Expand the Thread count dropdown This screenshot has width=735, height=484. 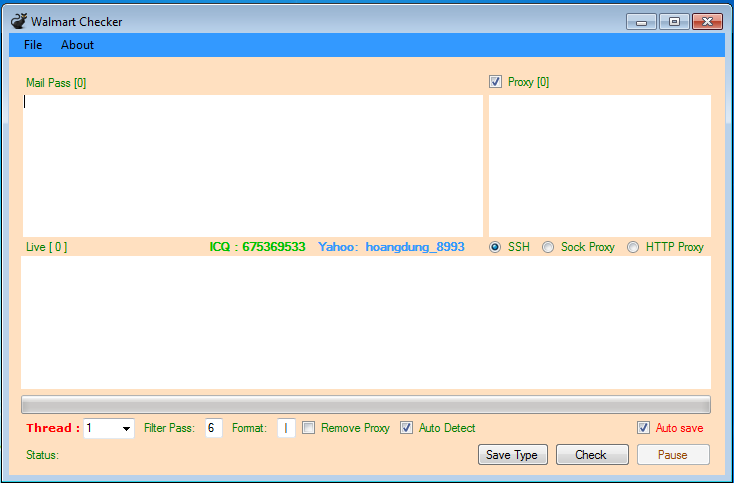pos(126,429)
